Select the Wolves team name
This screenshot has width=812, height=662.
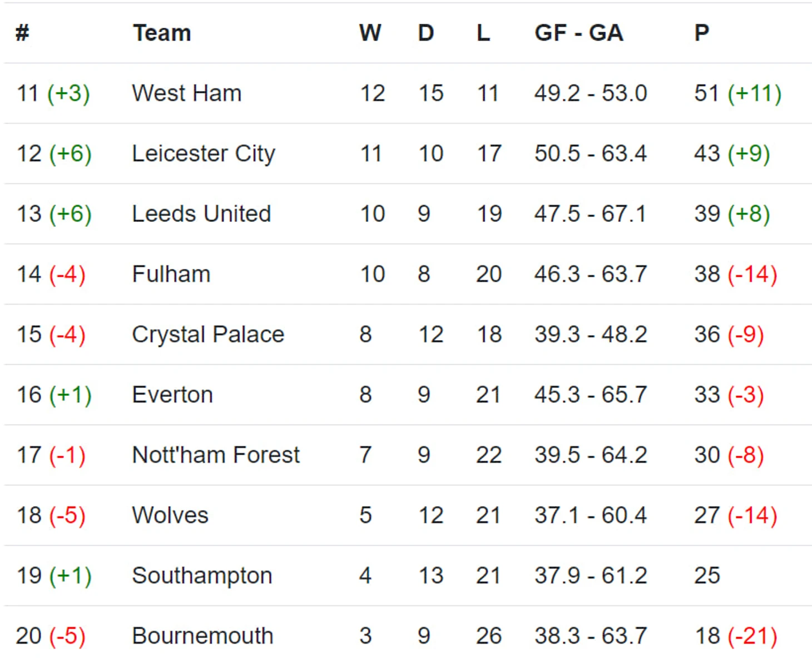pyautogui.click(x=170, y=515)
